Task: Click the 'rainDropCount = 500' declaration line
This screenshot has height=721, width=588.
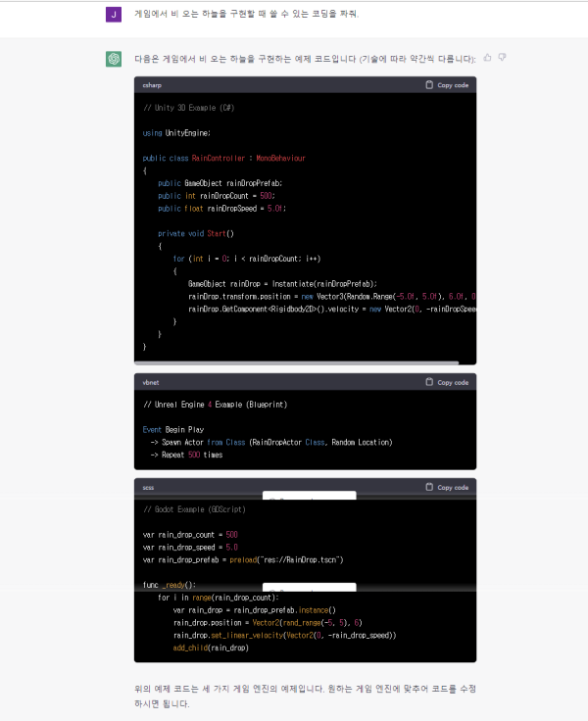Action: coord(217,196)
